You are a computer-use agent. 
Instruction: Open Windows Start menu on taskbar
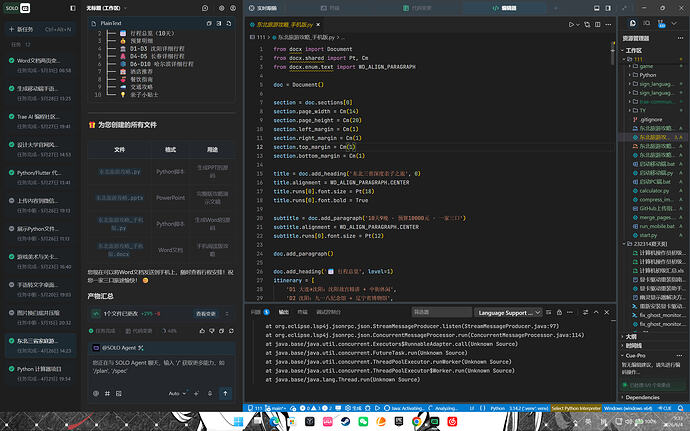[x=239, y=421]
